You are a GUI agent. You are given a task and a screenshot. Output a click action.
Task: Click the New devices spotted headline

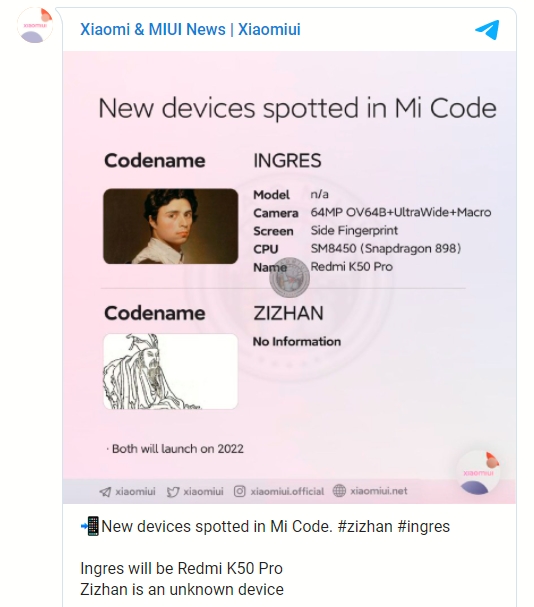(297, 108)
